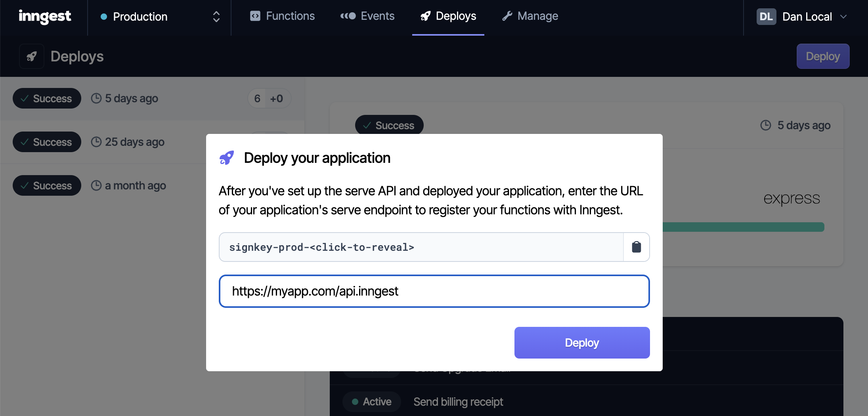Click the Success badge in detail panel

coord(389,125)
